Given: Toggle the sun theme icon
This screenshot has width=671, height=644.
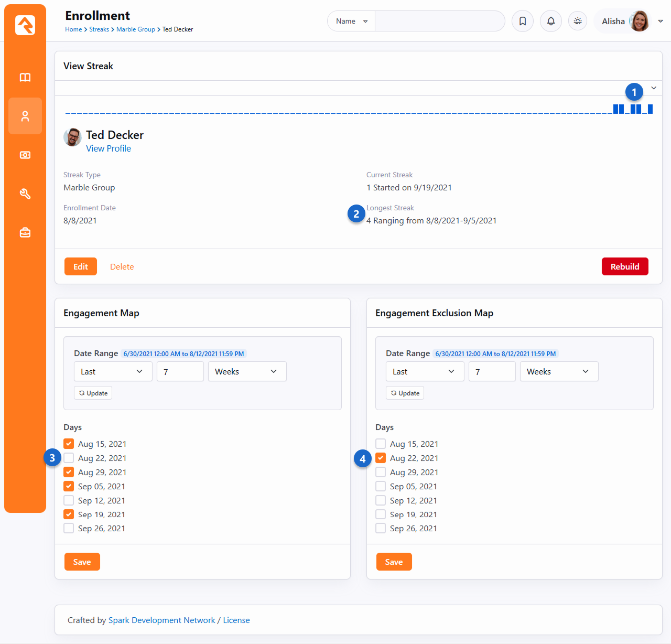Looking at the screenshot, I should coord(578,21).
